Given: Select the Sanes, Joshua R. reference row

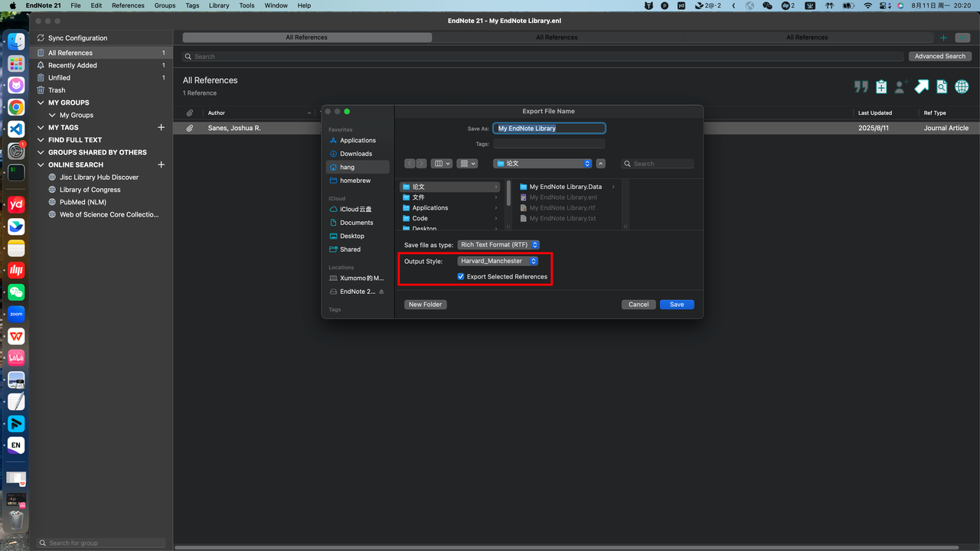Looking at the screenshot, I should (x=577, y=129).
